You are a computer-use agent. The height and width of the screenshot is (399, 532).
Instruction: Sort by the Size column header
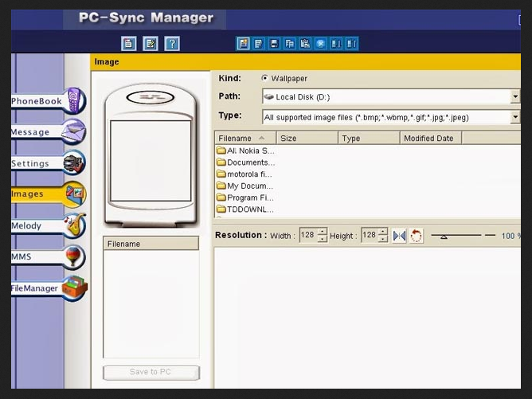point(307,138)
